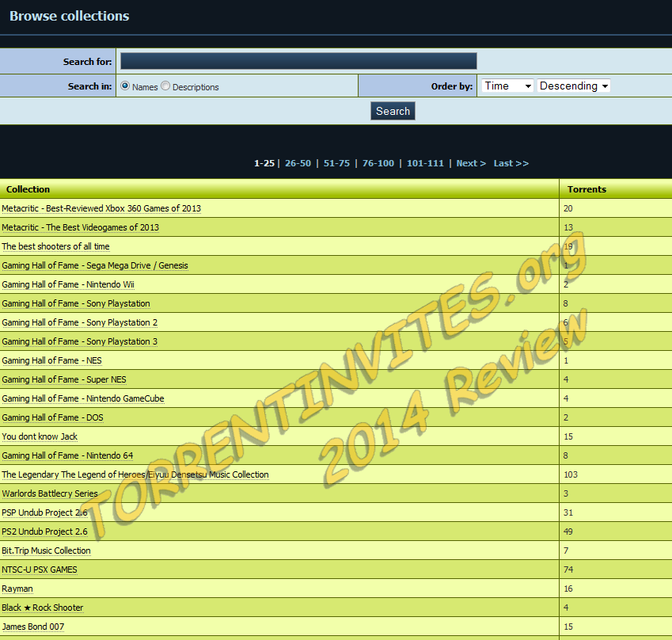Open Gaming Hall of Fame Sony Playstation 2

(79, 322)
